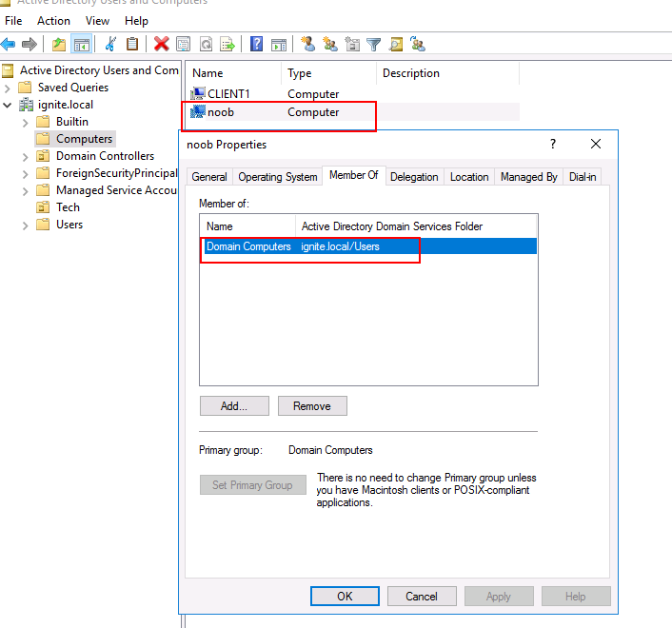
Task: Click Active Directory Domain Services Folder header
Action: 416,226
